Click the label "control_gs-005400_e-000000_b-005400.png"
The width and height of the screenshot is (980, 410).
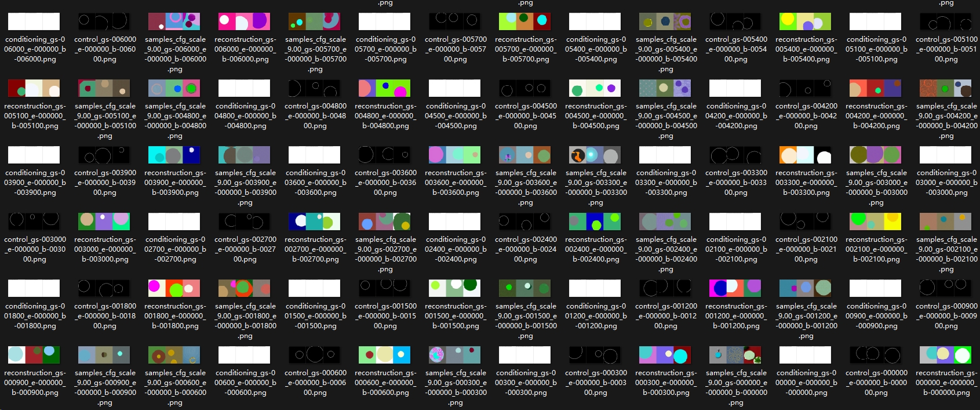click(x=736, y=49)
